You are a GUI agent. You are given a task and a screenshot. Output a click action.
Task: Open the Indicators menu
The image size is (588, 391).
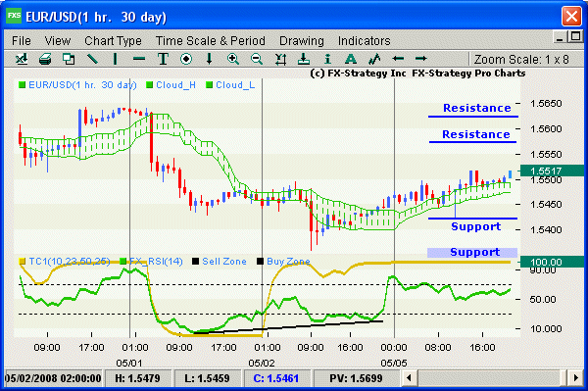point(364,40)
